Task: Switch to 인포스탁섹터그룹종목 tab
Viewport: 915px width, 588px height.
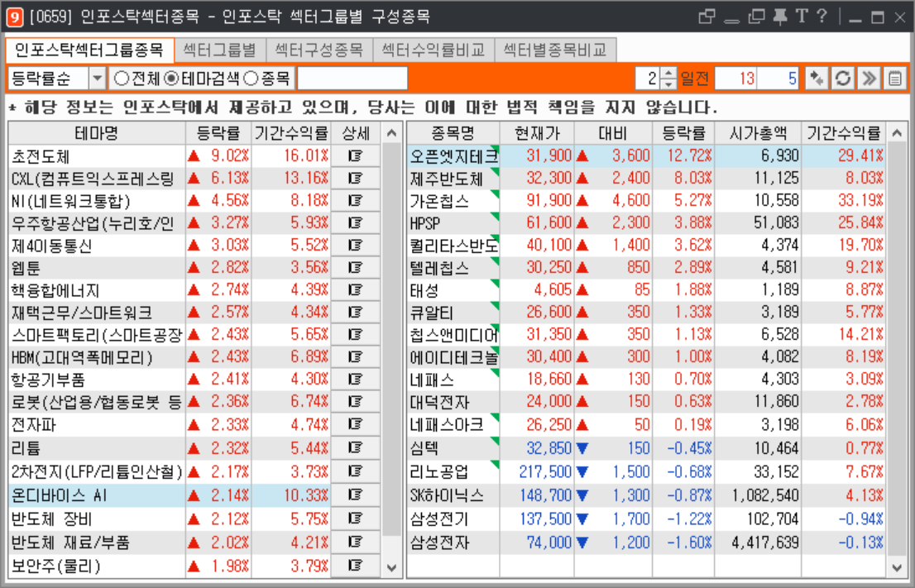Action: [x=89, y=50]
